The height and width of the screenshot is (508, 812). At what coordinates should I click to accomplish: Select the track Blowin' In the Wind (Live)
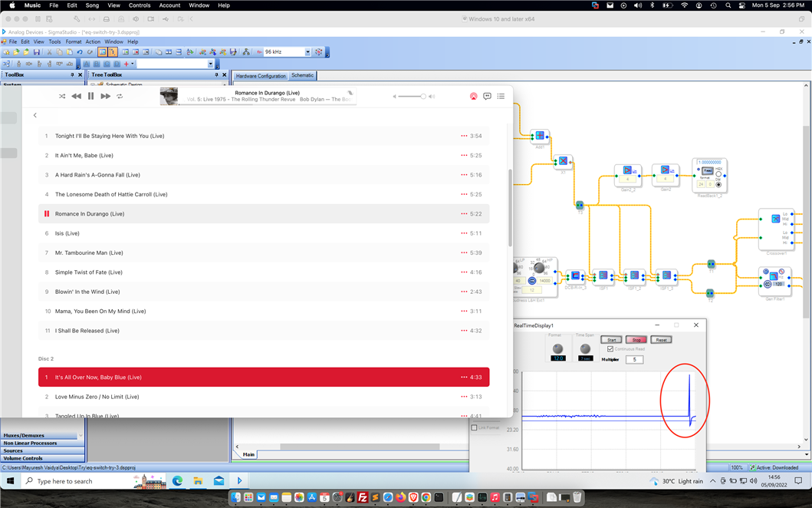(x=264, y=292)
